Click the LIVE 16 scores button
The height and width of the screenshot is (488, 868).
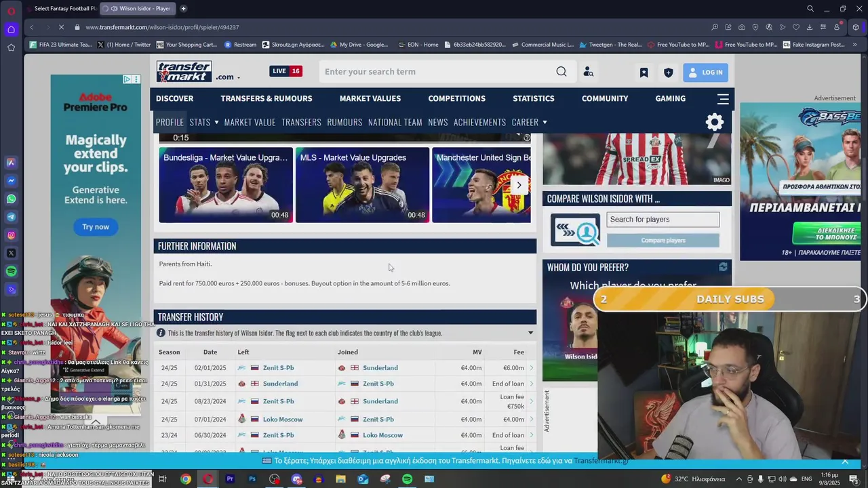285,71
